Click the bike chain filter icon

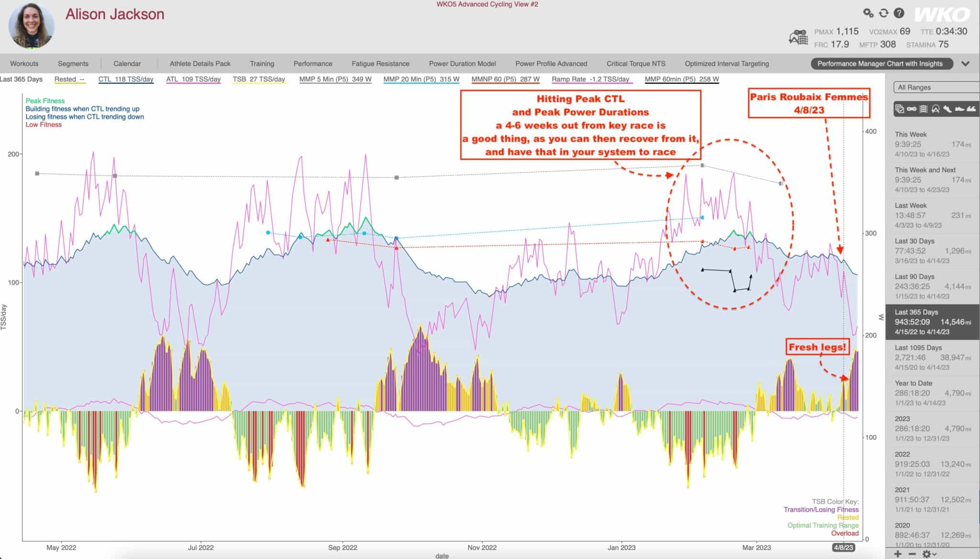912,109
